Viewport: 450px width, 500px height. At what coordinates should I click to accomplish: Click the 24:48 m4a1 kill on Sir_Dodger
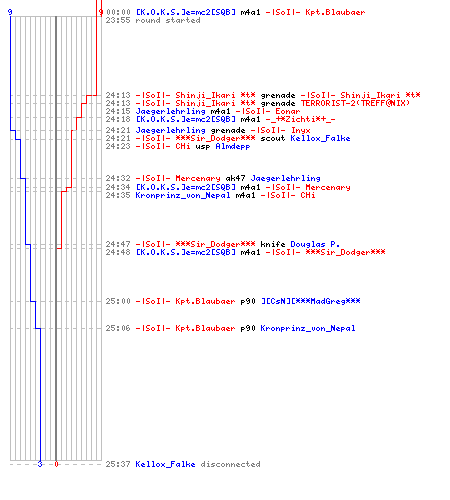tap(245, 252)
